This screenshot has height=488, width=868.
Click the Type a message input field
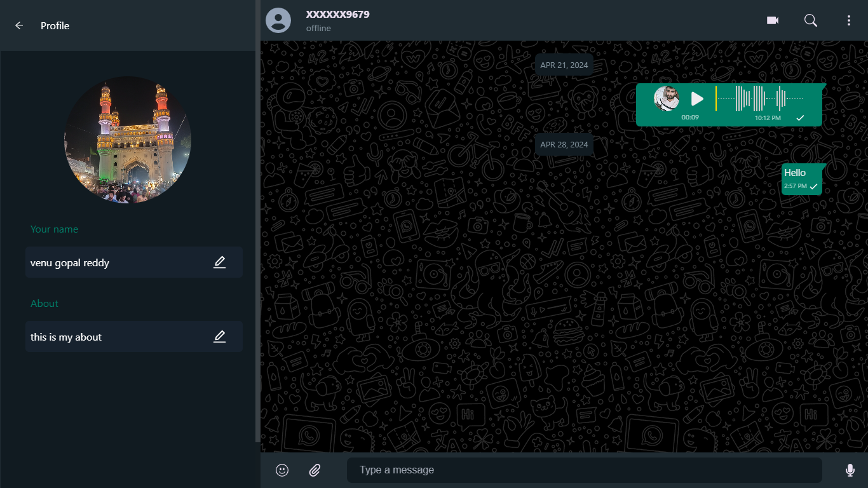click(583, 470)
